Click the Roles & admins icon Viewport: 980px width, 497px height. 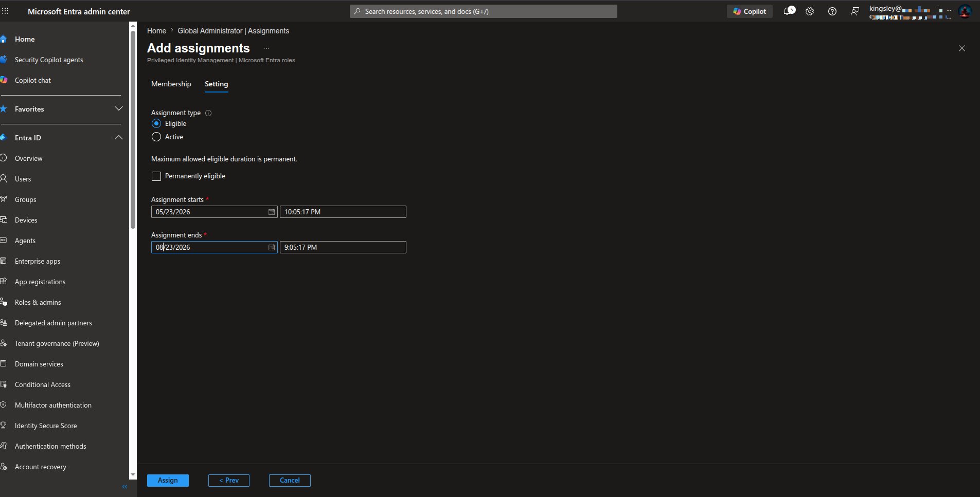pyautogui.click(x=3, y=302)
